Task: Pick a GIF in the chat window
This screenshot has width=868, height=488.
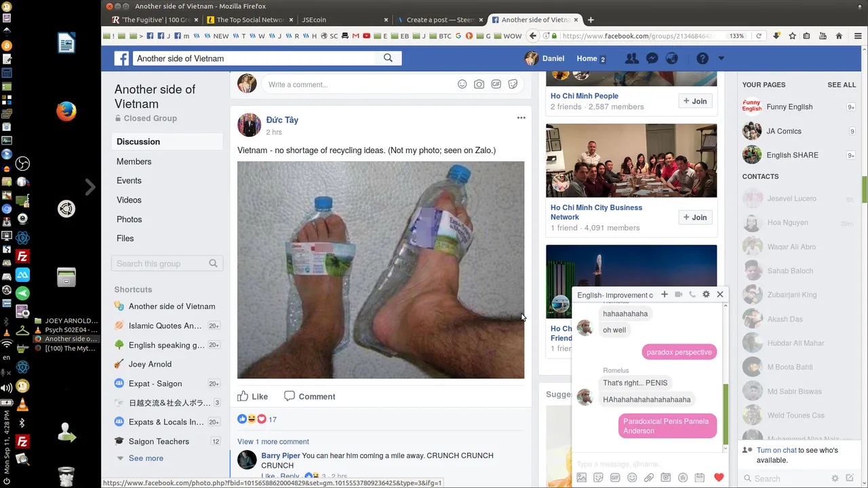Action: pos(615,478)
